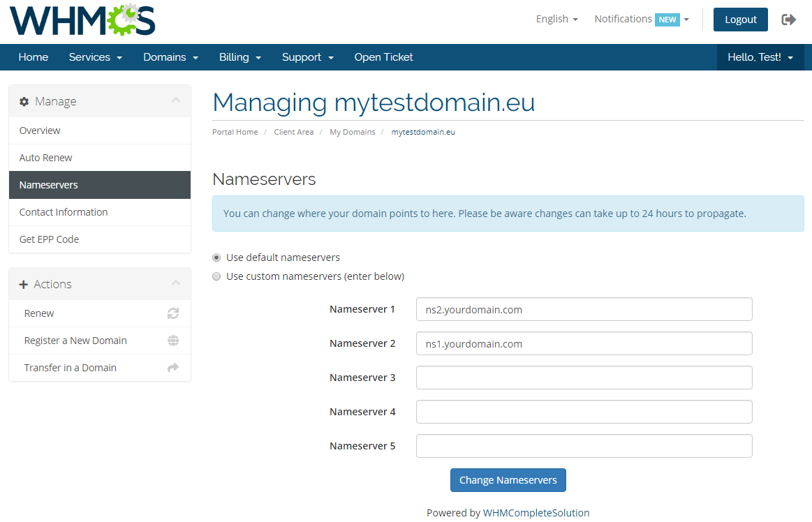Click the arrow icon beside Transfer in a Domain

(x=172, y=368)
